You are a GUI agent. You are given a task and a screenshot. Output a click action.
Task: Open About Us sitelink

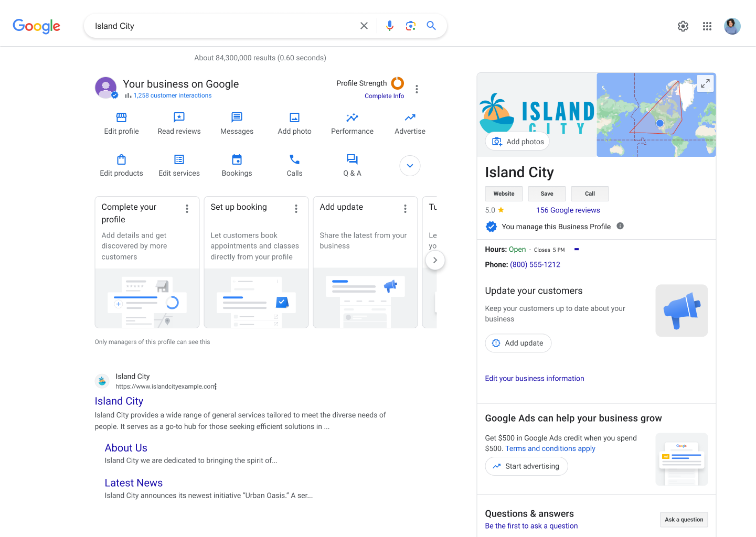tap(126, 448)
